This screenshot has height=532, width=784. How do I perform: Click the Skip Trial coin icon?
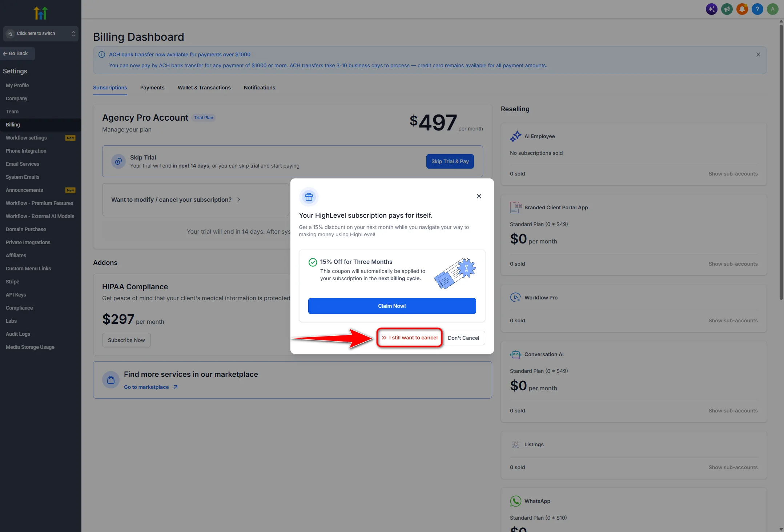[x=118, y=161]
